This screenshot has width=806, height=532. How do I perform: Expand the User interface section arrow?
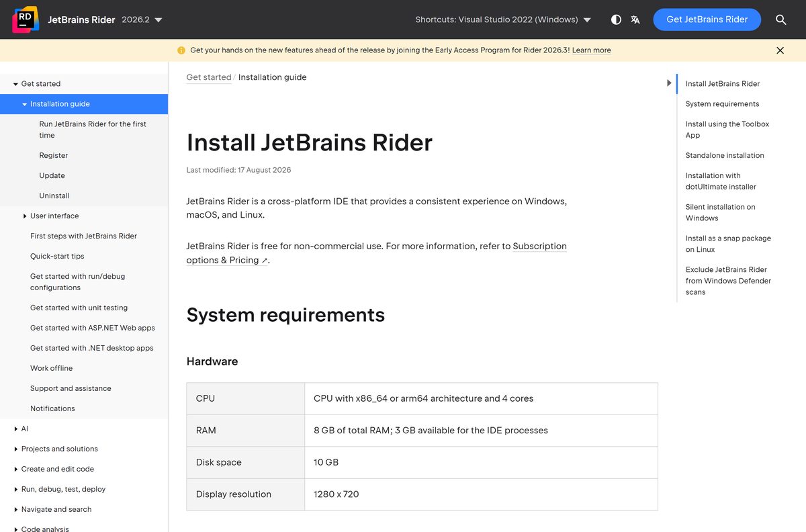point(25,216)
